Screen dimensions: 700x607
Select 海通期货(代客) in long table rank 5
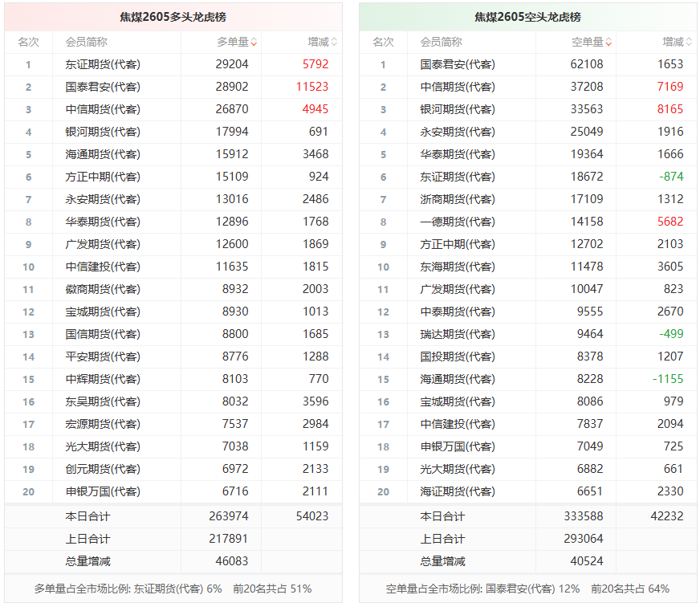tap(103, 154)
